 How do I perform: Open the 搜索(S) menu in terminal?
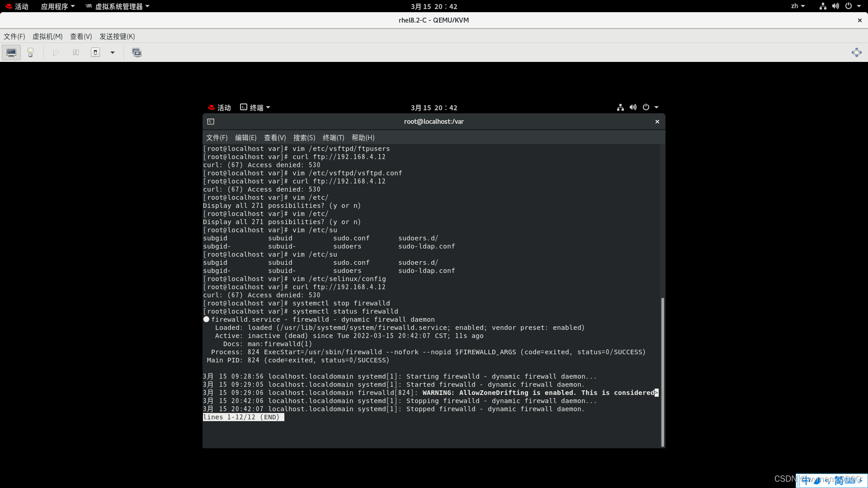point(304,137)
